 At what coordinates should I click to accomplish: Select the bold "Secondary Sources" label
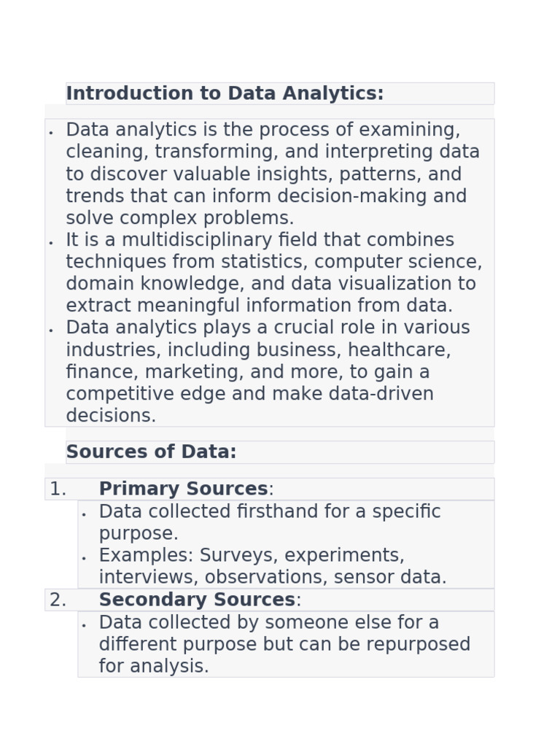pos(197,600)
